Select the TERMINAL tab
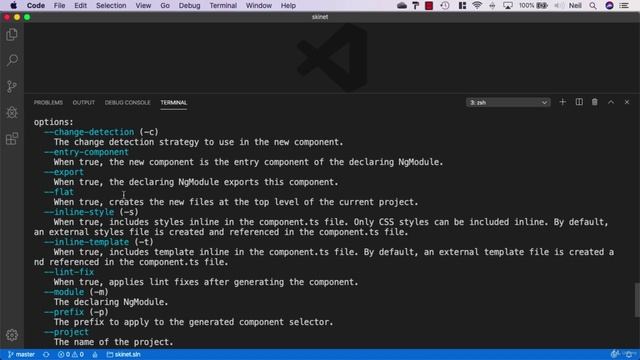 click(x=173, y=102)
